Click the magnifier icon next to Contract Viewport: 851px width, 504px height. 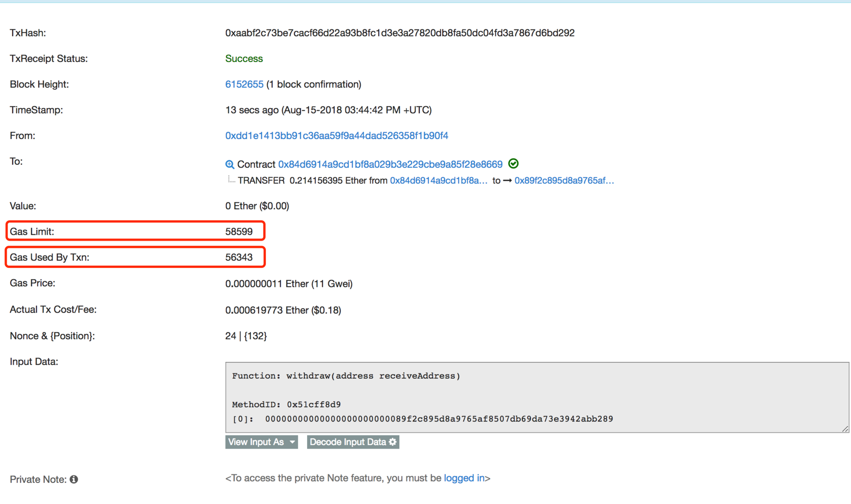click(230, 165)
